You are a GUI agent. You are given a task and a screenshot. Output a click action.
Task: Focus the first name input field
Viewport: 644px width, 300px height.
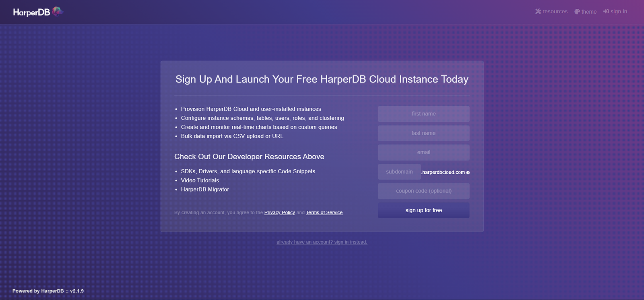click(x=423, y=114)
